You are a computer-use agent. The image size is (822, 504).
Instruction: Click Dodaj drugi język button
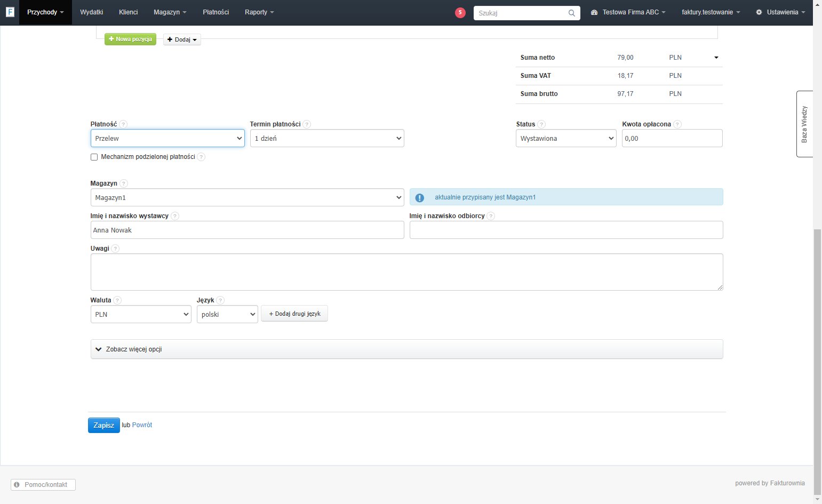tap(294, 314)
